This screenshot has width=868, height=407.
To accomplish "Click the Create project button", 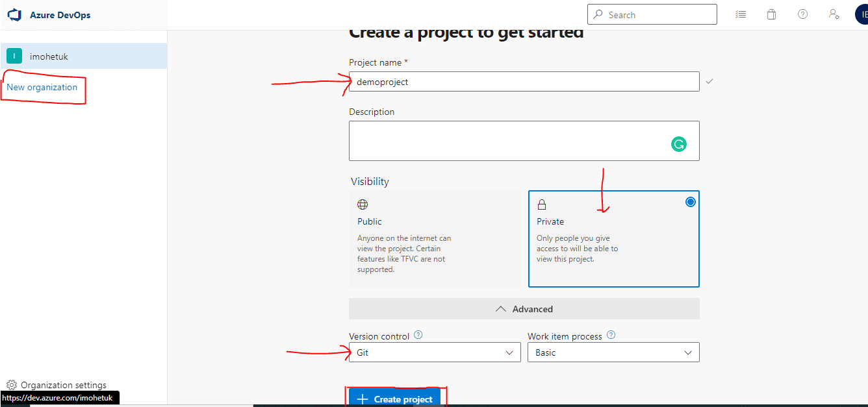I will tap(395, 399).
